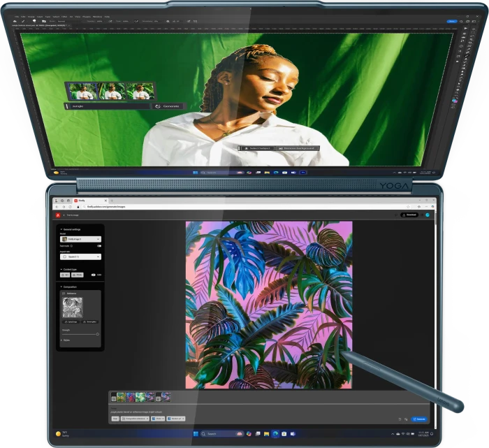Click the browser Back arrow

click(57, 207)
